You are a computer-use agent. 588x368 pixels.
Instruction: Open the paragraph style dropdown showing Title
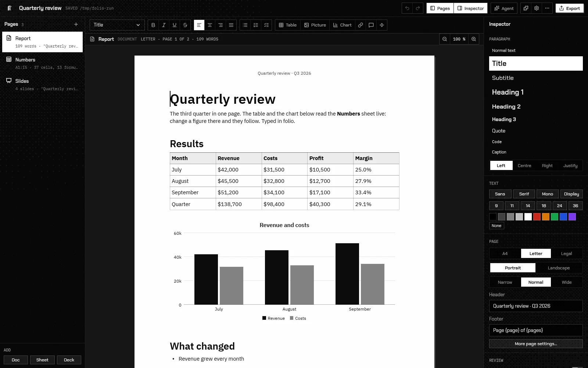coord(117,25)
